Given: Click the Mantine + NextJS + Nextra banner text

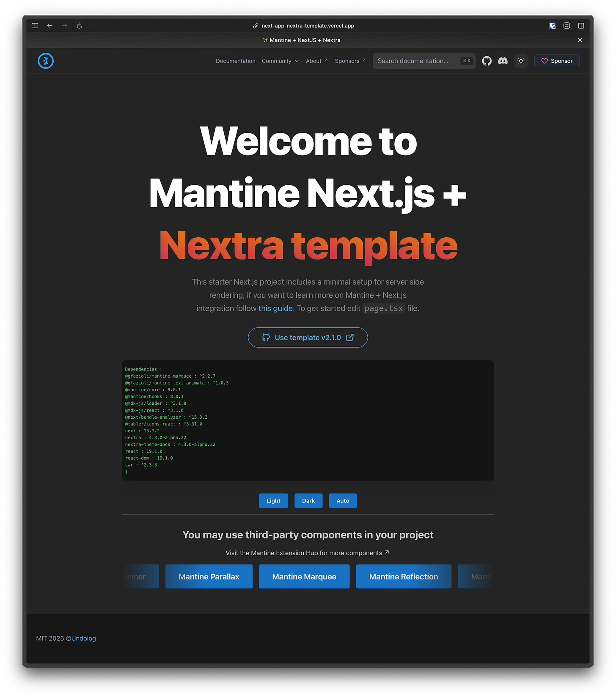Looking at the screenshot, I should tap(302, 40).
